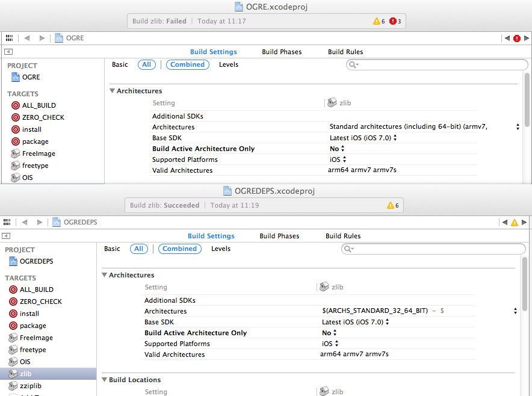Go forward with the right arrow in OGRE jump bar

42,38
